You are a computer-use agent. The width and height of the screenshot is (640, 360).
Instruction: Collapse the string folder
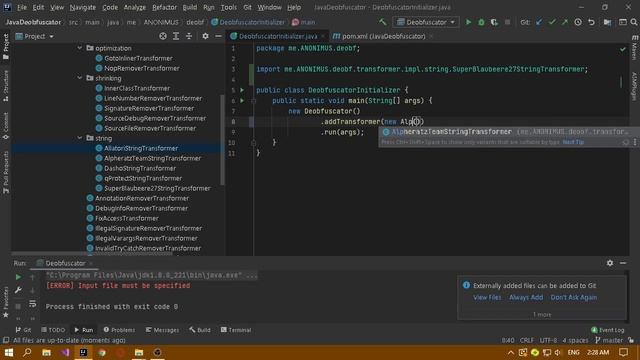[x=80, y=138]
